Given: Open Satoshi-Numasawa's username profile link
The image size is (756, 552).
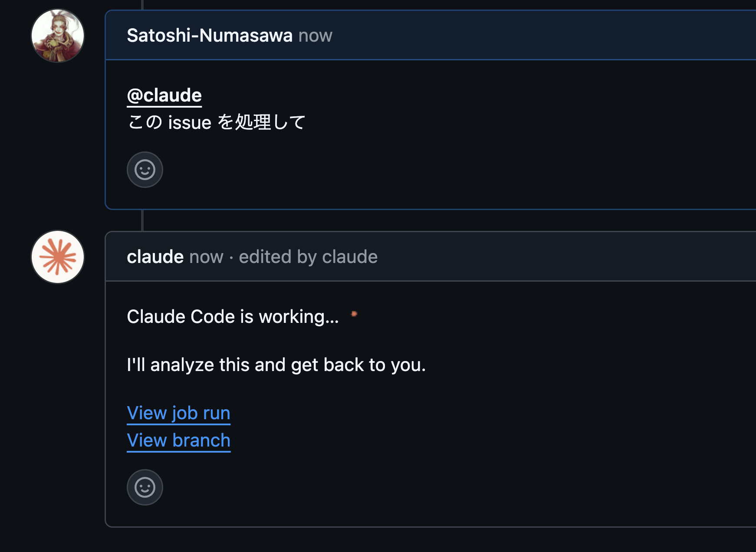Looking at the screenshot, I should click(209, 36).
